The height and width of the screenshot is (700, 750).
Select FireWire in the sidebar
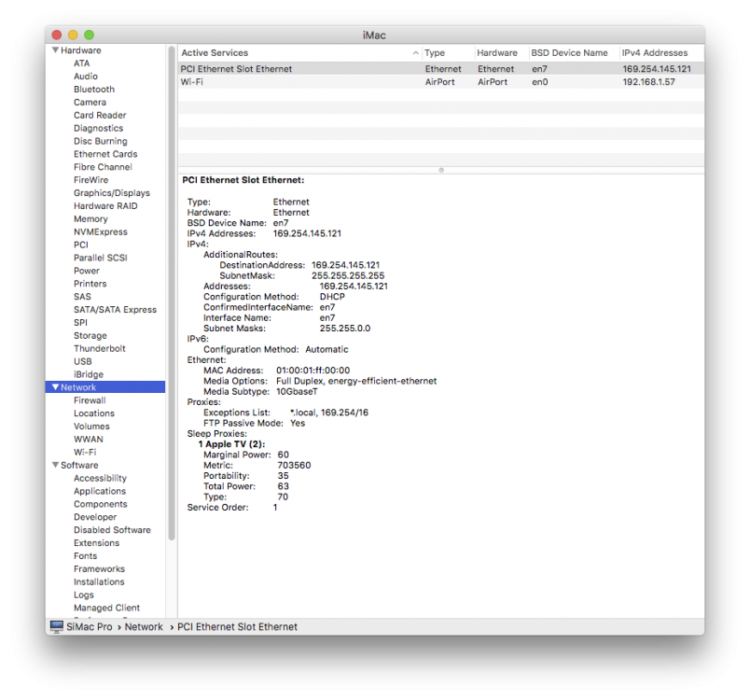tap(90, 180)
